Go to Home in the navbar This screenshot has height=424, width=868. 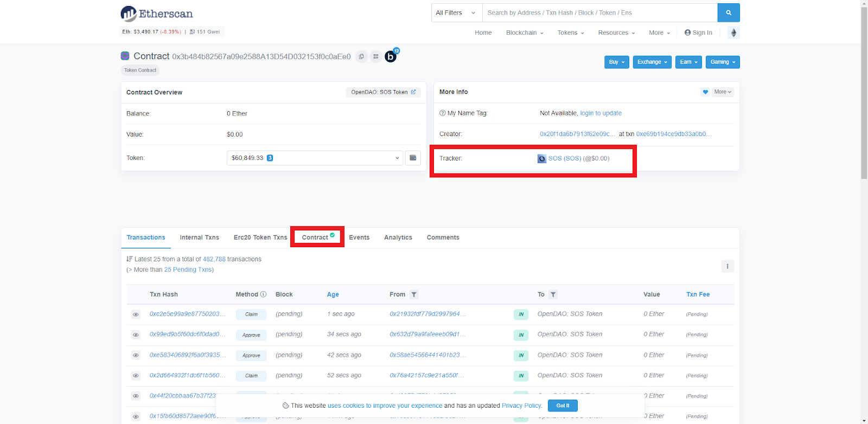483,33
